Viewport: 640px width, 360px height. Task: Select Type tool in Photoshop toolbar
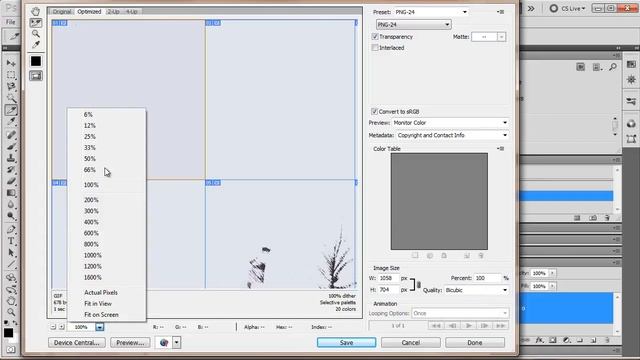click(x=11, y=241)
